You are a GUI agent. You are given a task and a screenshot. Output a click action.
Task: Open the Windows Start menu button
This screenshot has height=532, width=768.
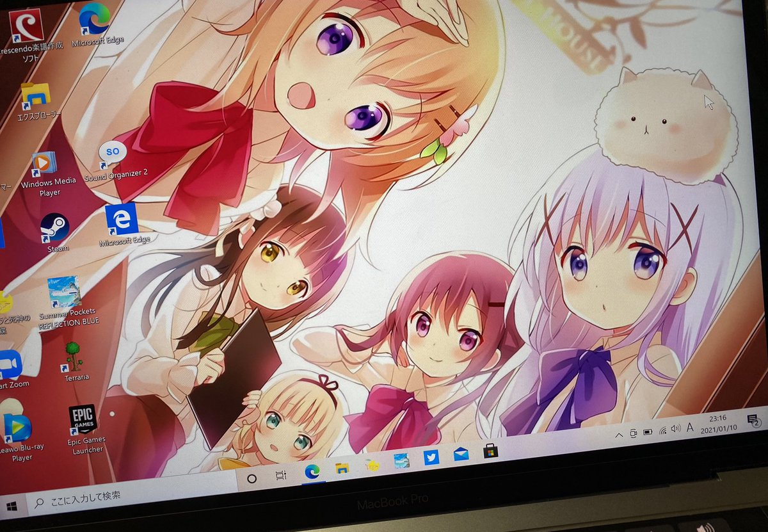[11, 505]
